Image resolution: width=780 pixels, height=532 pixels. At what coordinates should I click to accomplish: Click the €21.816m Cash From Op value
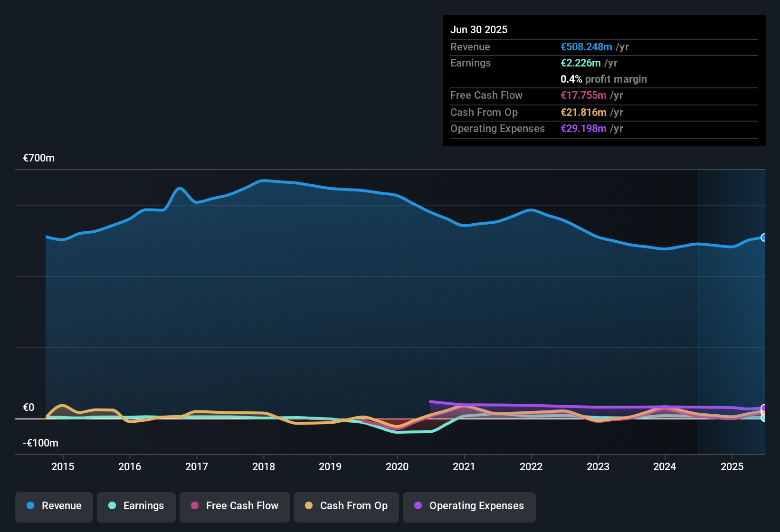(583, 113)
